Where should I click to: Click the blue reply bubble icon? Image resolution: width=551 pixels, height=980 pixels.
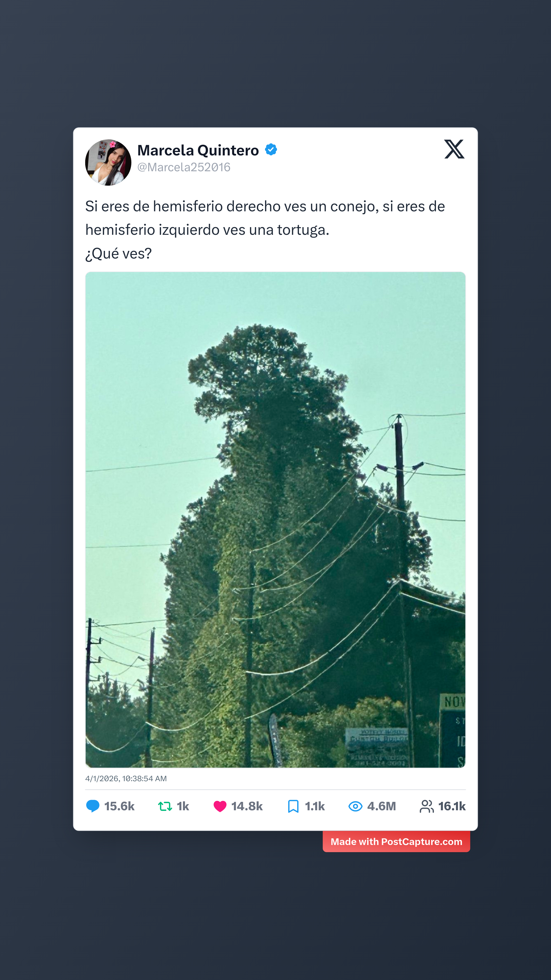93,806
